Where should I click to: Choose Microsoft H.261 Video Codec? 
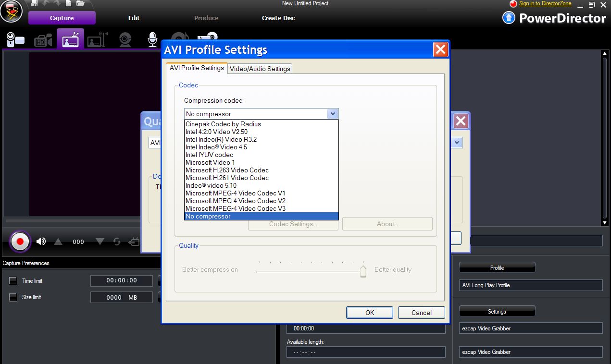point(262,178)
